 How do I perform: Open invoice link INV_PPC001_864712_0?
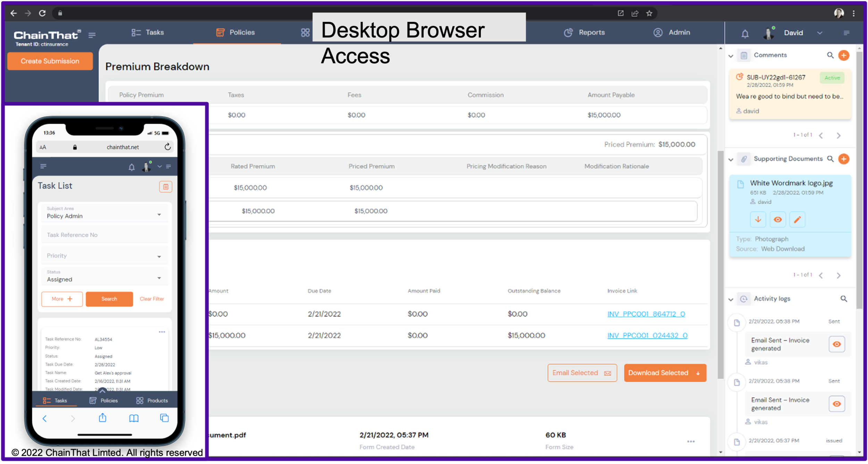coord(646,314)
